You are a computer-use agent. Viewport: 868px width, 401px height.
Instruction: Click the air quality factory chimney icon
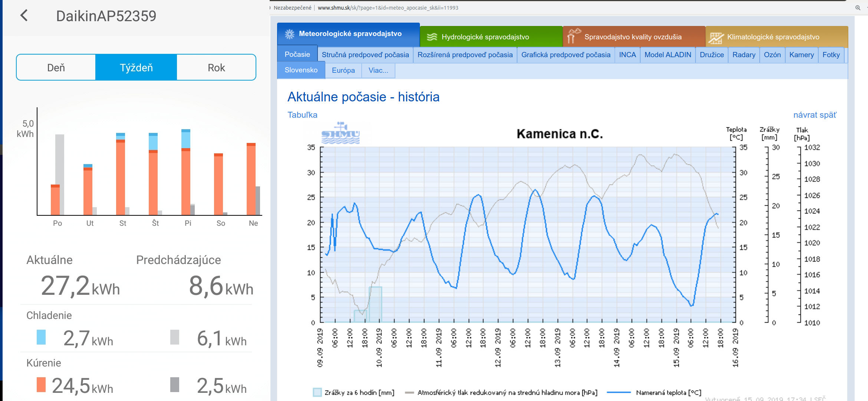(573, 36)
